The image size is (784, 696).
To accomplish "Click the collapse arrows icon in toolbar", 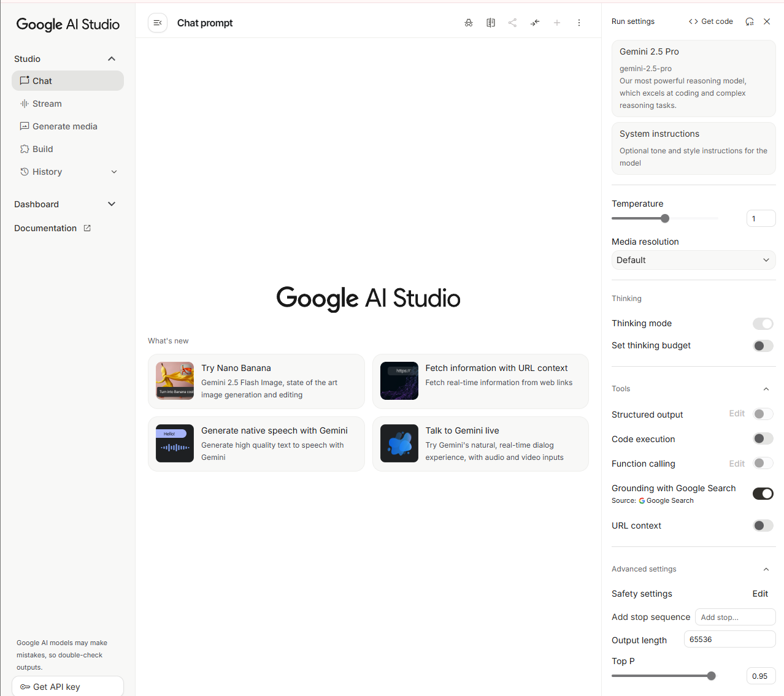I will click(x=535, y=23).
